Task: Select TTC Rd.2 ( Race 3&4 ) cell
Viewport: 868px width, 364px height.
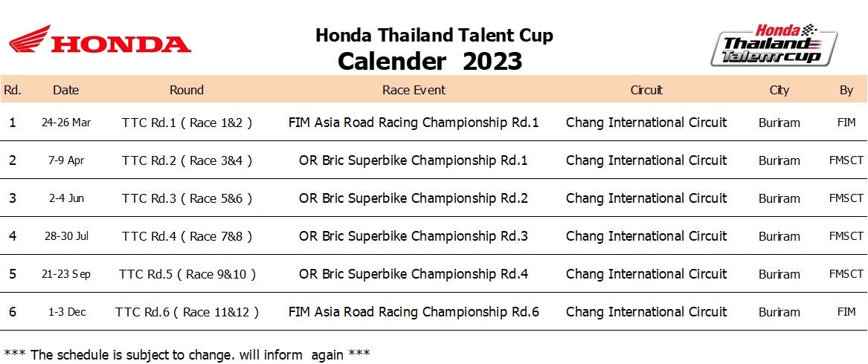Action: pos(187,160)
